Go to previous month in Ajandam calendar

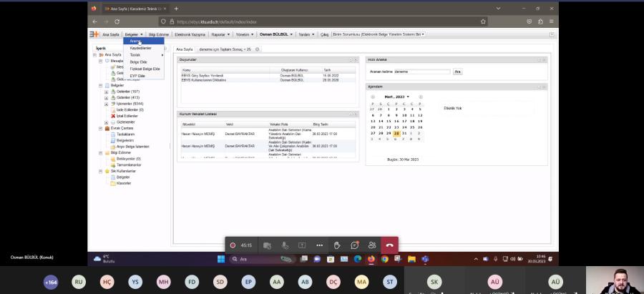point(373,97)
